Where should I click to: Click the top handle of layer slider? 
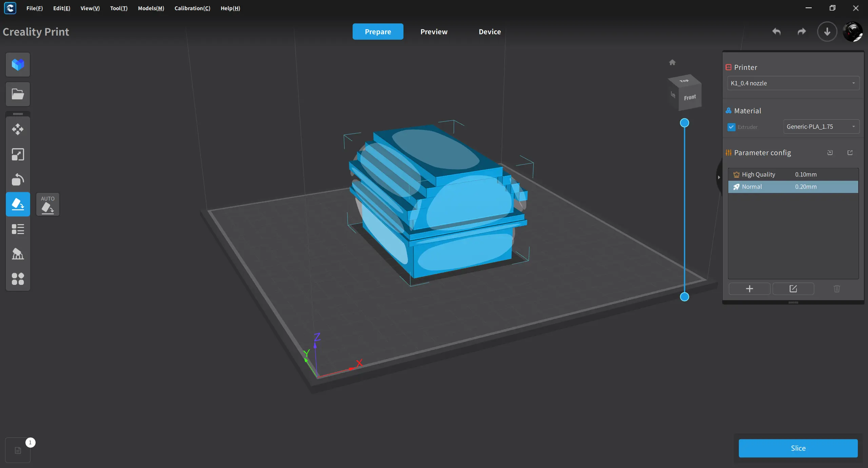[x=685, y=123]
